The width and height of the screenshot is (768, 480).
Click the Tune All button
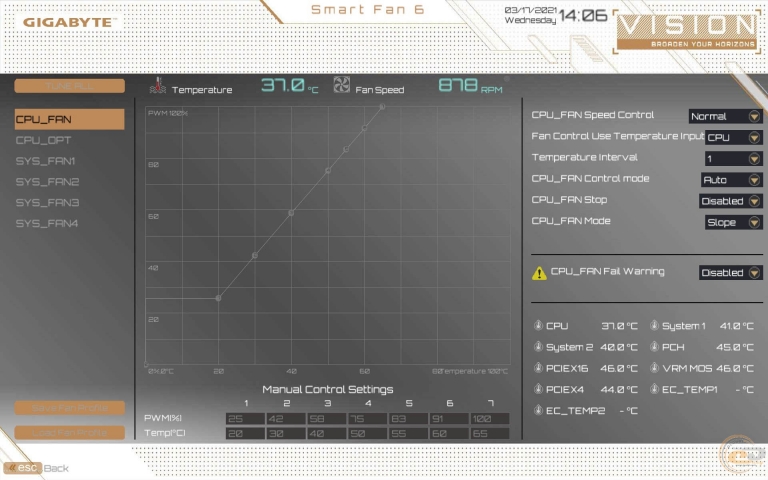(69, 86)
